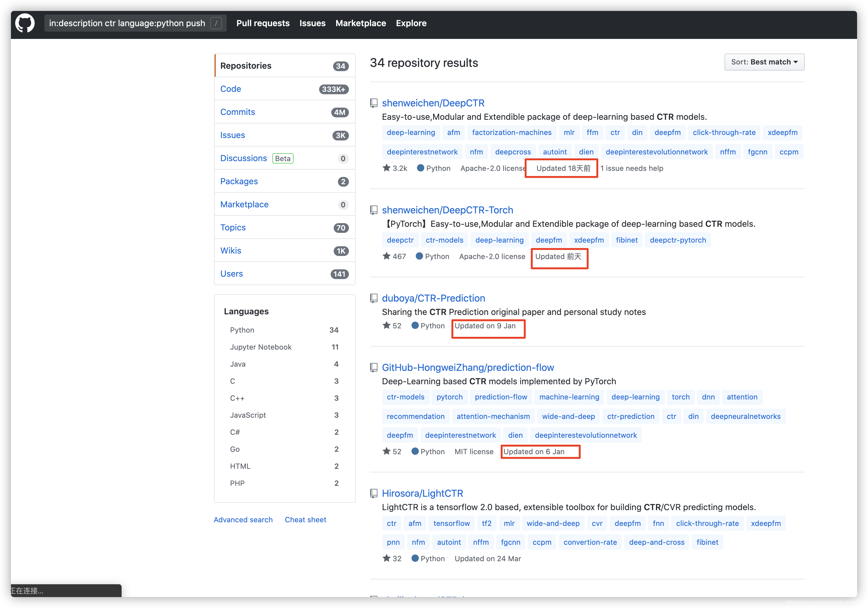Click the star icon for prediction-flow

coord(386,451)
